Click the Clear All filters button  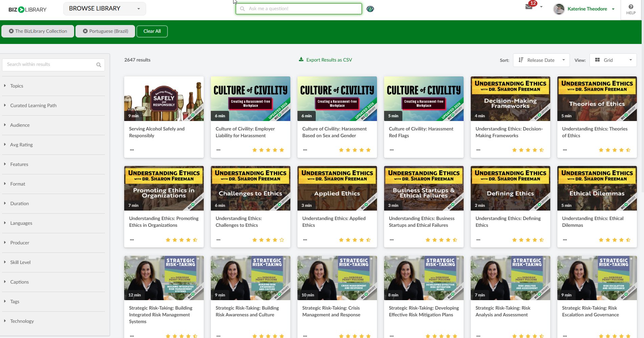tap(152, 31)
